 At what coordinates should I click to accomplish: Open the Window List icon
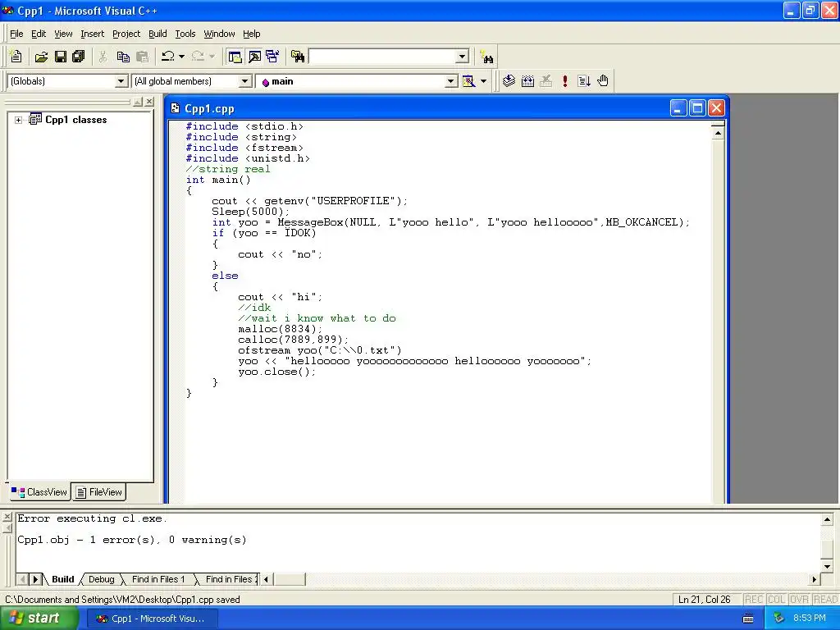[x=272, y=57]
